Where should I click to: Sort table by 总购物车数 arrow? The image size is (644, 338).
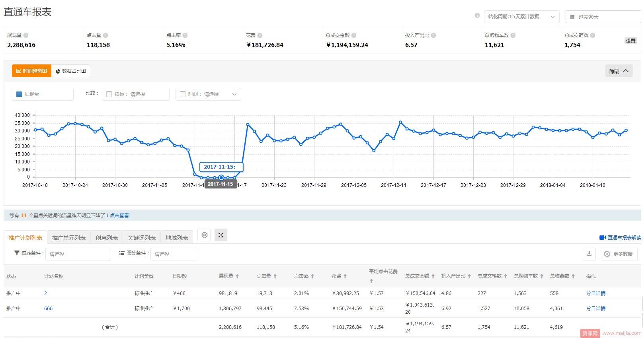[542, 276]
